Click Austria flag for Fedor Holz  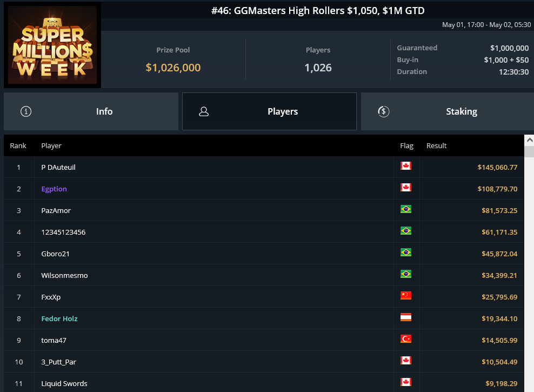tap(406, 317)
